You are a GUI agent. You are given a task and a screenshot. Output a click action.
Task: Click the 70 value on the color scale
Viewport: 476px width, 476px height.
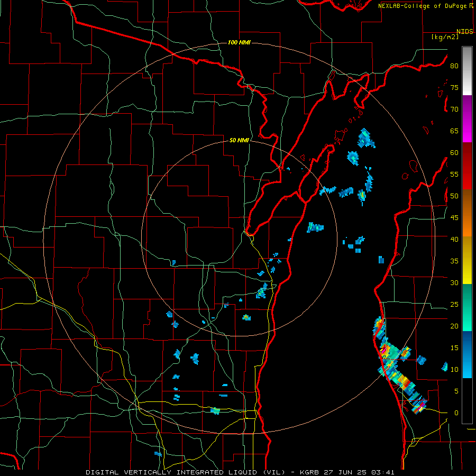coord(454,109)
